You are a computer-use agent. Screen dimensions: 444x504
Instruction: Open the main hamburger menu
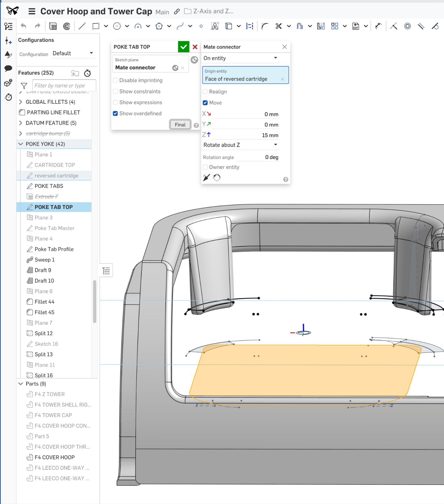tap(32, 11)
